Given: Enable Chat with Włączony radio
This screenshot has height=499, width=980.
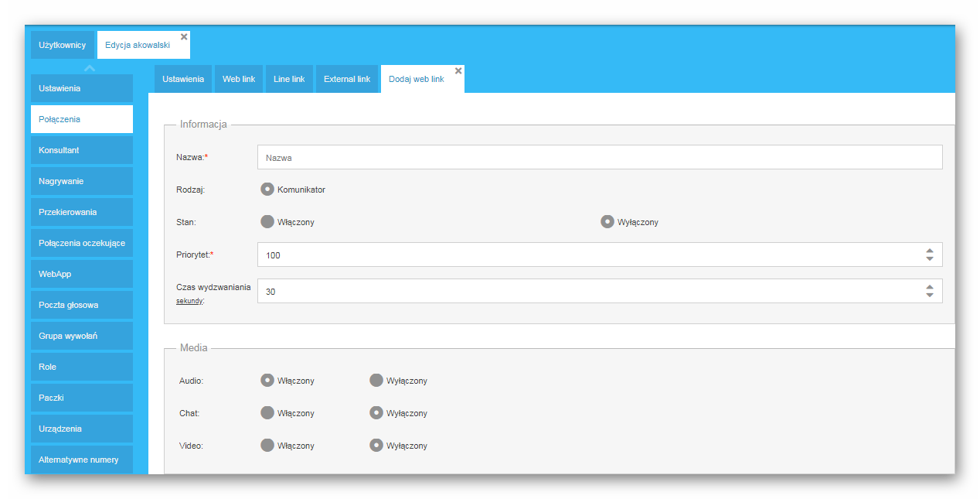Looking at the screenshot, I should (267, 413).
